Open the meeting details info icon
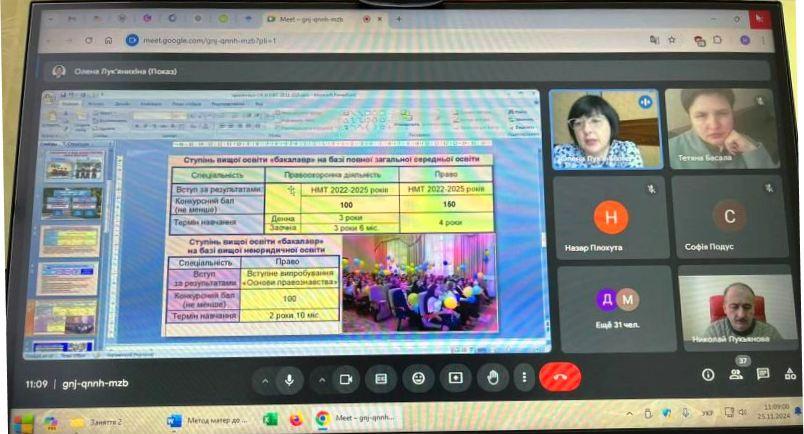This screenshot has height=434, width=804. [708, 374]
